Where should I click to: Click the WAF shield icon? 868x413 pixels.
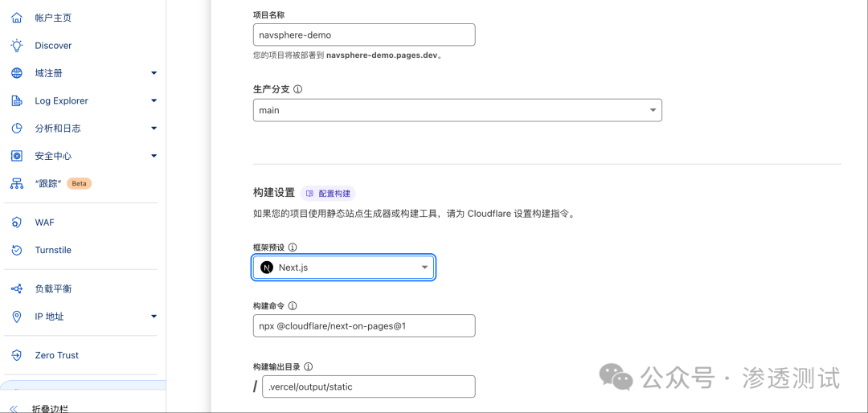(x=17, y=223)
